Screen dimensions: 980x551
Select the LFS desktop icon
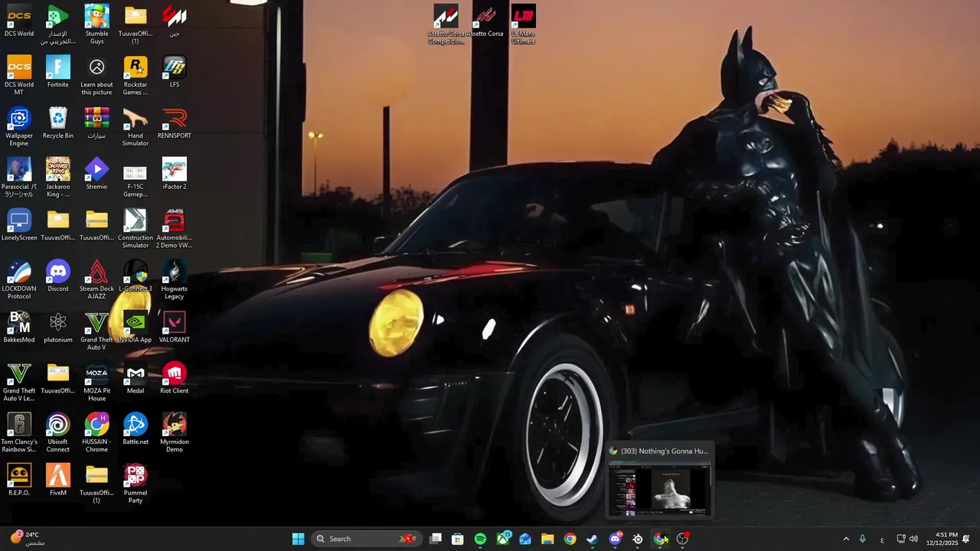point(175,72)
